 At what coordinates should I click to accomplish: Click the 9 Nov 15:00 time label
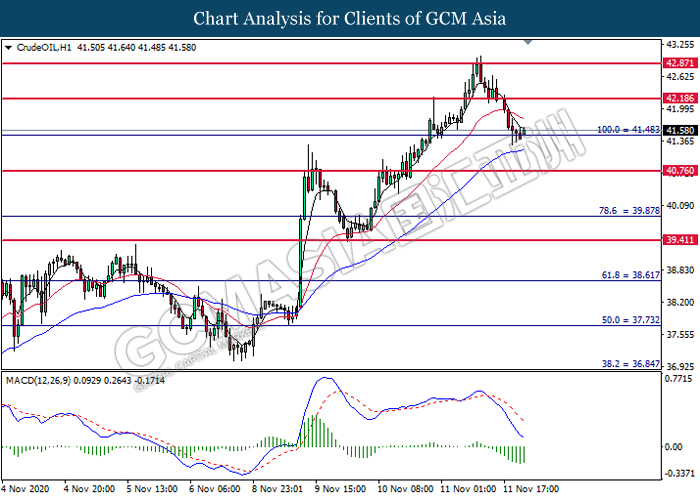pyautogui.click(x=341, y=489)
